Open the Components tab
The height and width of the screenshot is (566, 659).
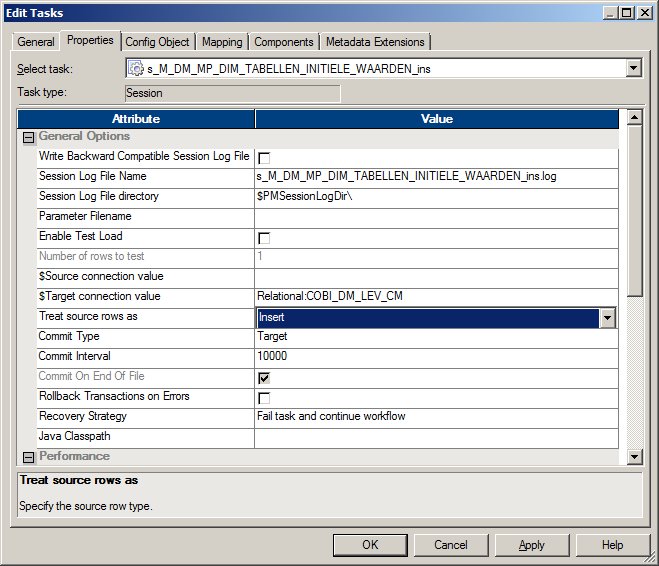tap(284, 42)
